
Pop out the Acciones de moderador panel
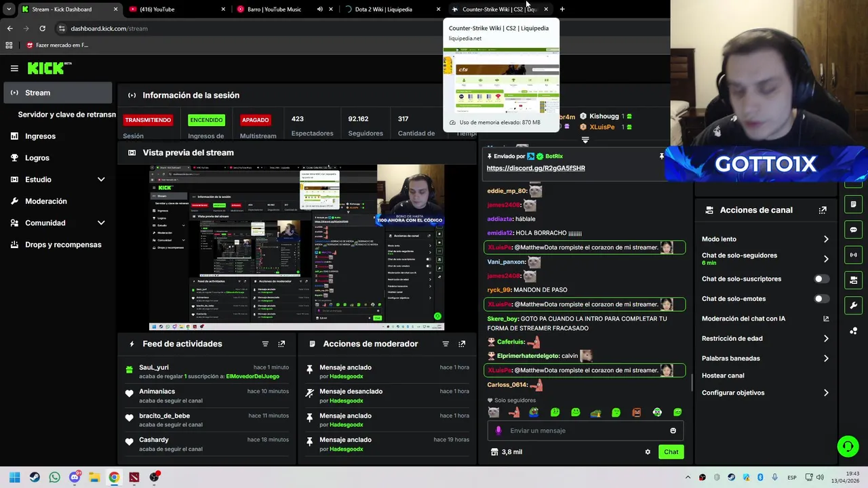coord(462,344)
